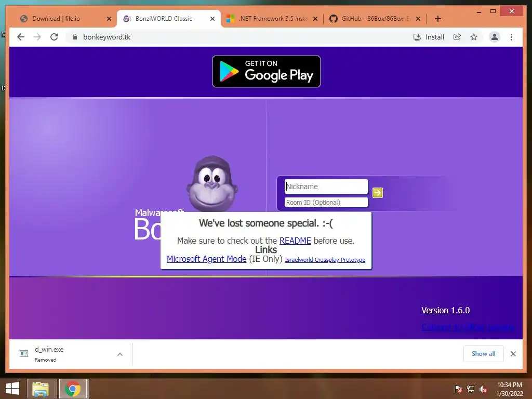
Task: Focus the Nickname input field
Action: (x=326, y=187)
